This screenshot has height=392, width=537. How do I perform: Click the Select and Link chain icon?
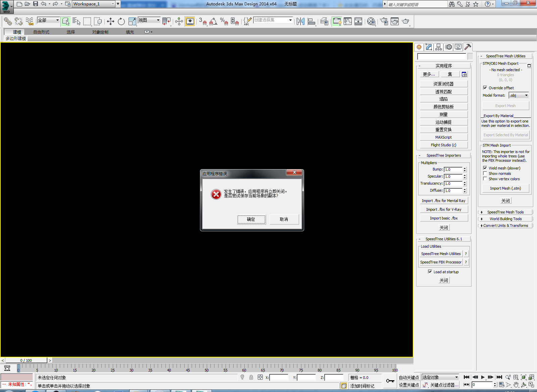pos(8,21)
